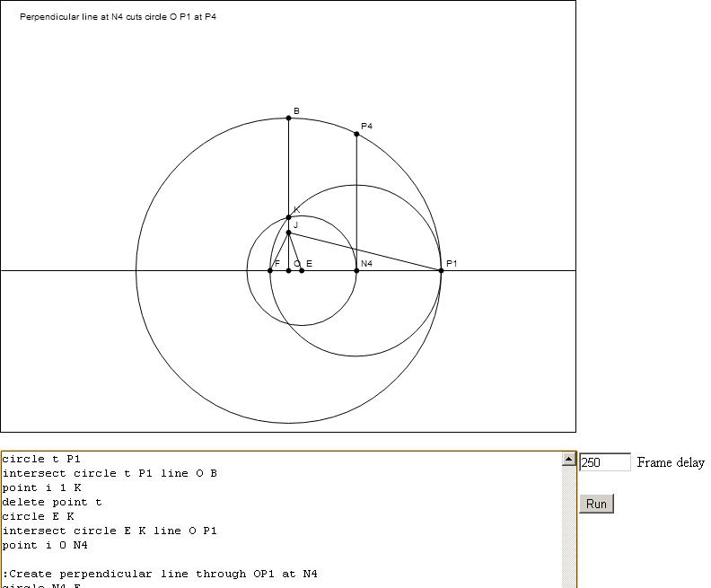Click point N4 on the horizontal axis
The width and height of the screenshot is (711, 588).
pos(356,270)
